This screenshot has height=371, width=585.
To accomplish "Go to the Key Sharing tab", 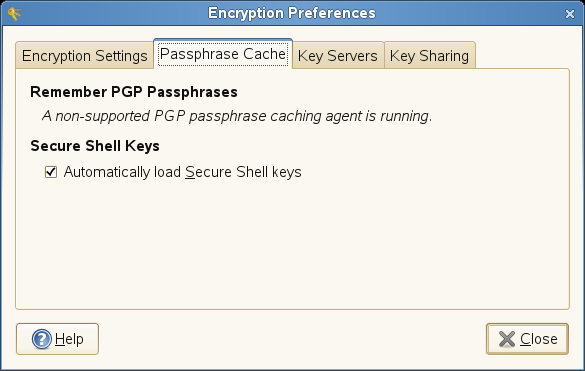I will point(429,56).
